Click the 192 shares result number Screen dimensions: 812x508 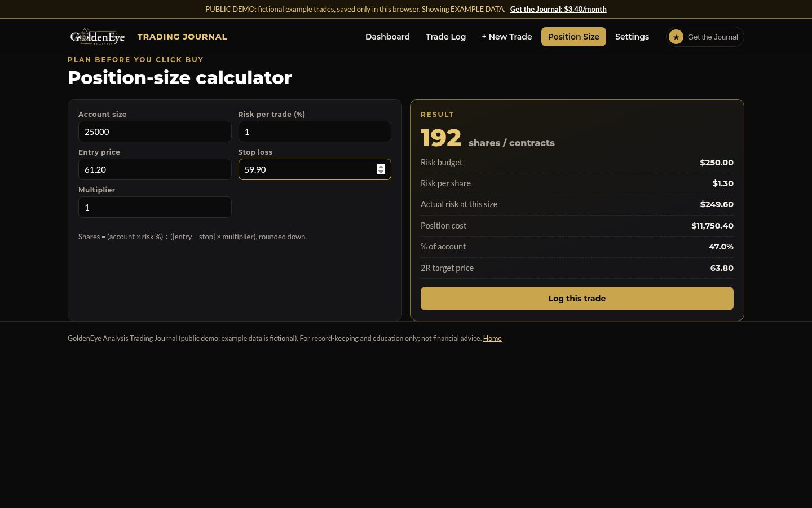pos(441,138)
